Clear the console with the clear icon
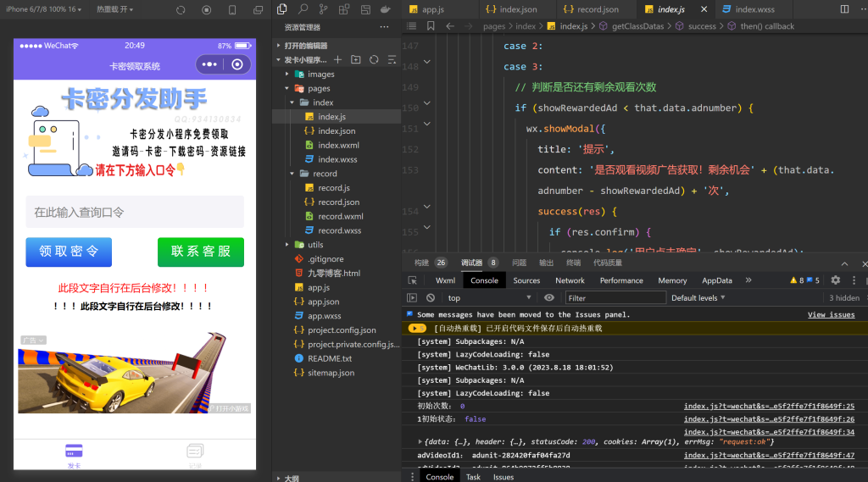This screenshot has height=482, width=868. (431, 298)
